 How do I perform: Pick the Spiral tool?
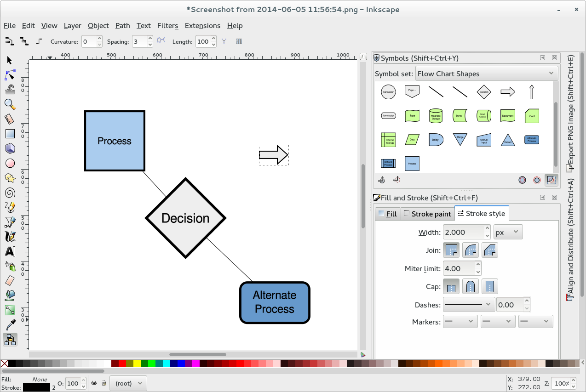(x=10, y=193)
